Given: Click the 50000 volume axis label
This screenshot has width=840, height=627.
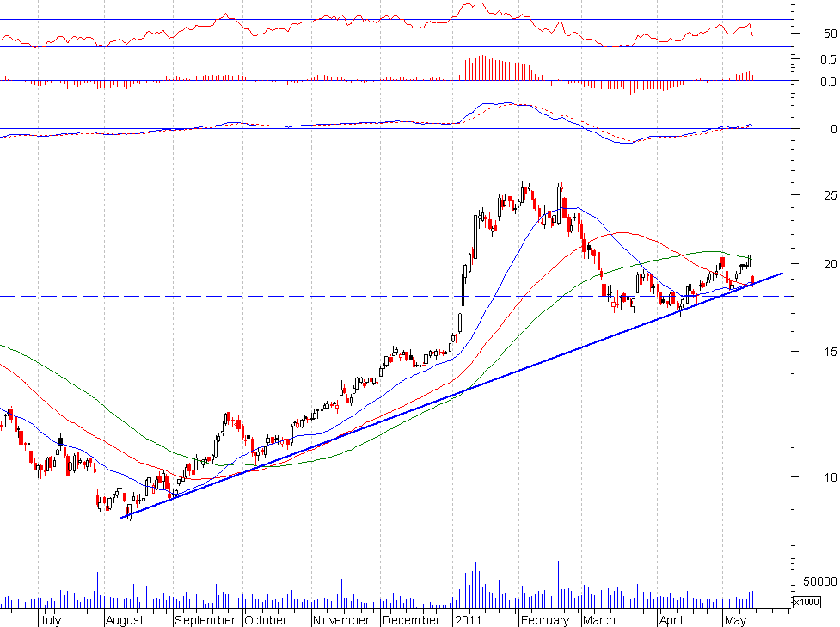Looking at the screenshot, I should 819,582.
